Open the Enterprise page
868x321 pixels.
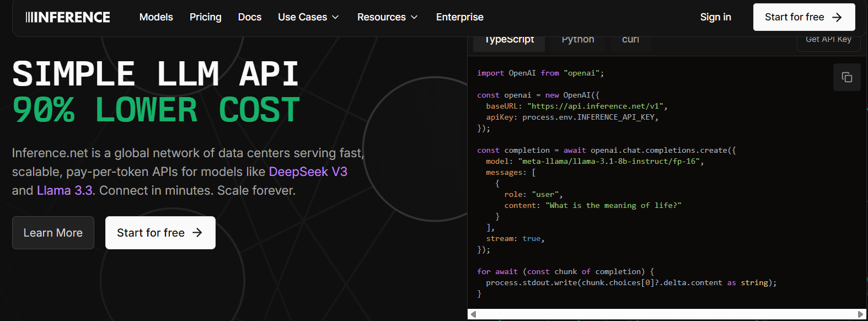(x=460, y=17)
